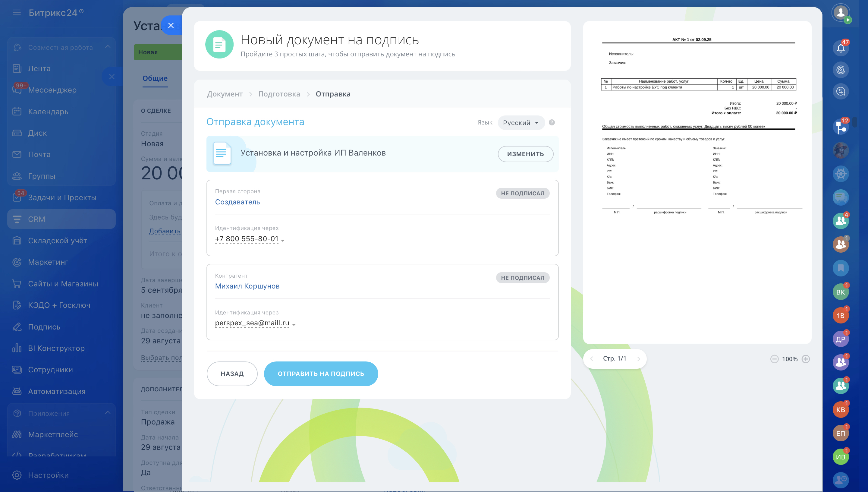Open the hamburger menu next to Битрикс24 logo

17,13
